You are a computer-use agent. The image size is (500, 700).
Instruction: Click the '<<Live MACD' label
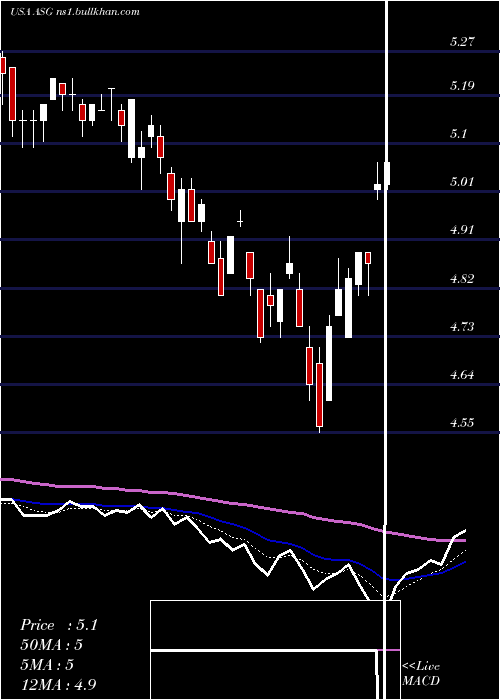pyautogui.click(x=421, y=674)
